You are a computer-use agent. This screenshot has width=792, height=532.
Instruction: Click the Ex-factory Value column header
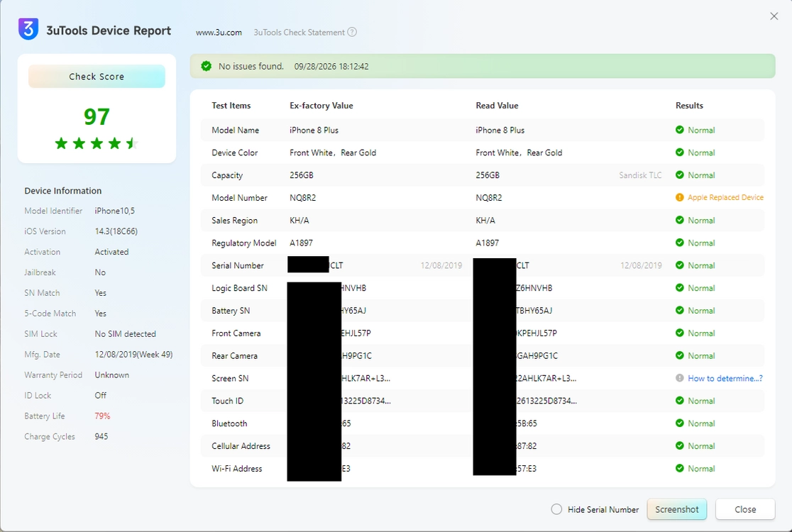[321, 106]
